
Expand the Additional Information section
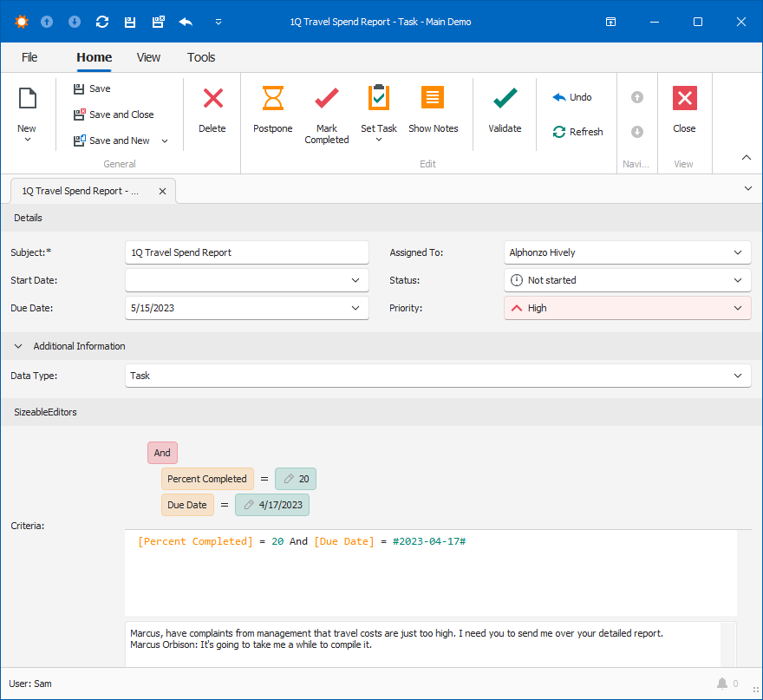[17, 345]
